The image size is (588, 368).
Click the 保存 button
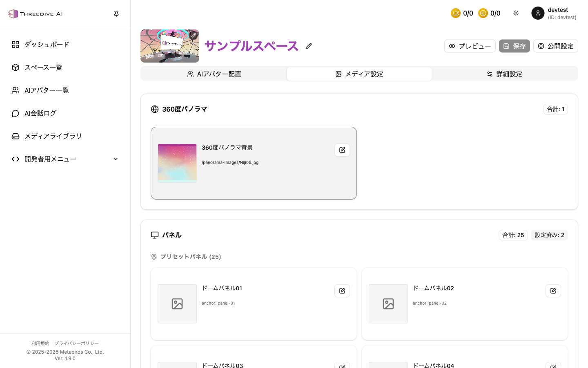pos(514,46)
